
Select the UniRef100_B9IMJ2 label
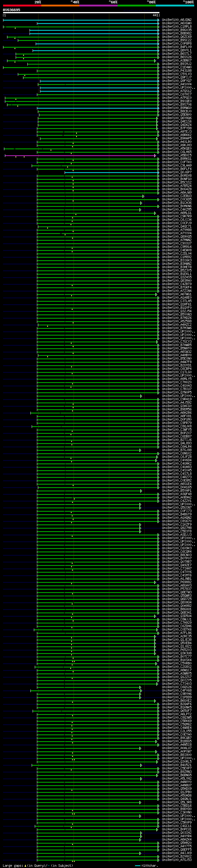tap(177, 64)
